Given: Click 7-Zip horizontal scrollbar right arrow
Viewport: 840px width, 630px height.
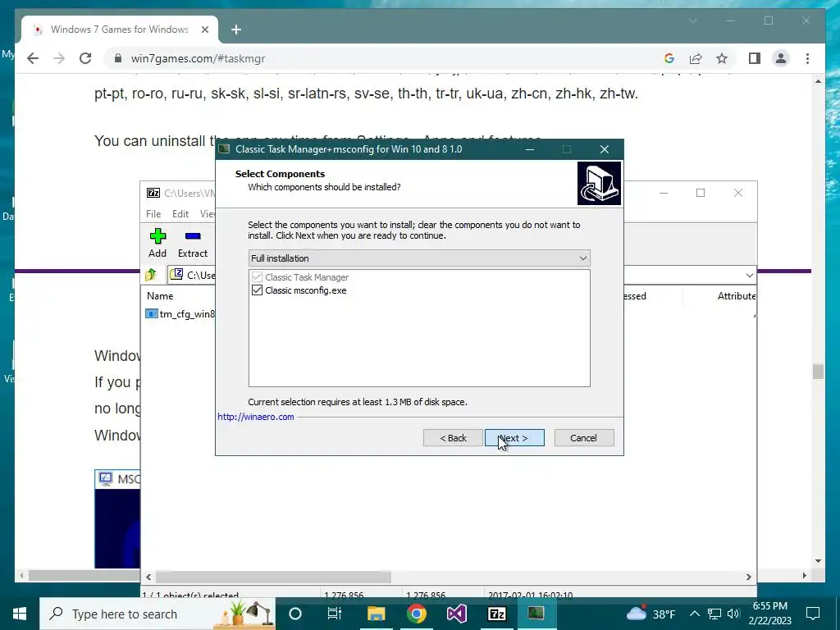Looking at the screenshot, I should 748,577.
